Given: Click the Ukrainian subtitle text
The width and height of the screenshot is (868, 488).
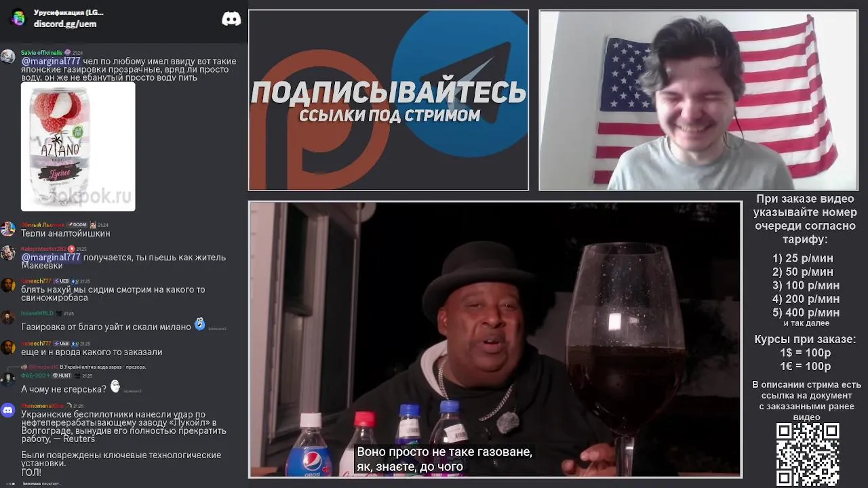Looking at the screenshot, I should click(444, 459).
